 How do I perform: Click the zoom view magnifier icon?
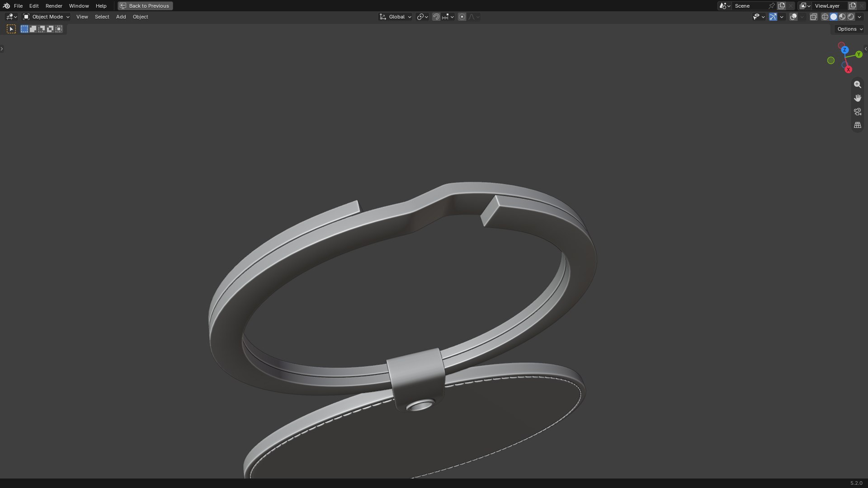[858, 84]
